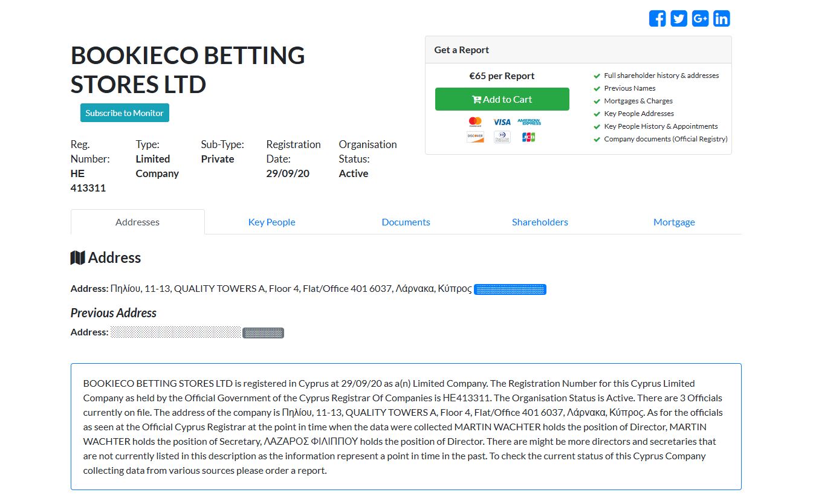This screenshot has height=504, width=813.
Task: Share page on Facebook
Action: [657, 19]
